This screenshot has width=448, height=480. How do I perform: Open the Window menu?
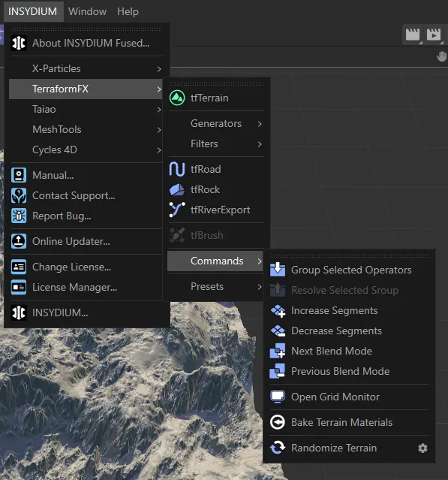pyautogui.click(x=88, y=11)
